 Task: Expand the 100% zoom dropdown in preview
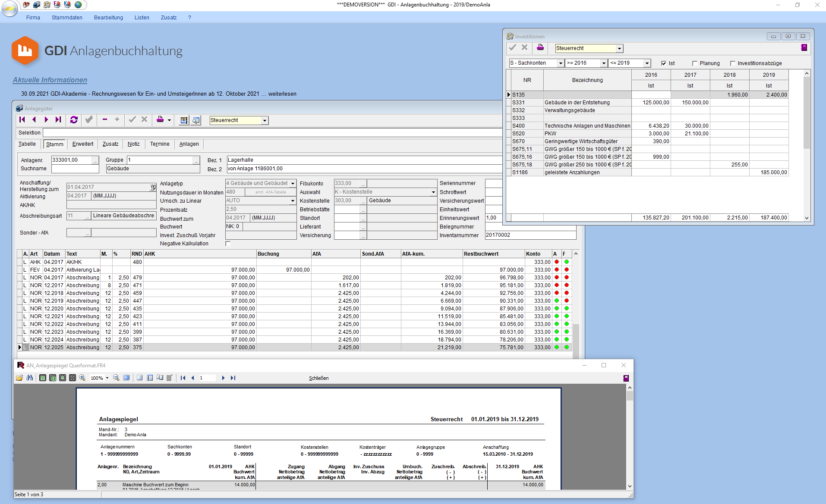[x=107, y=378]
